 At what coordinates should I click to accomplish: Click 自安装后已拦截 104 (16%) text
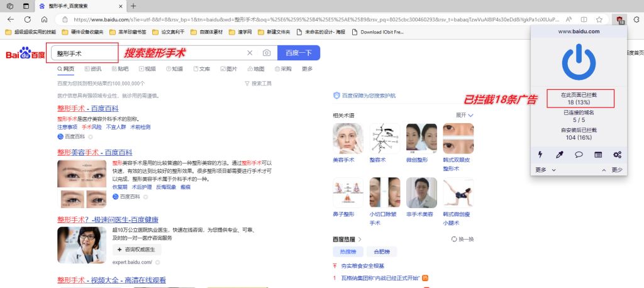point(579,133)
